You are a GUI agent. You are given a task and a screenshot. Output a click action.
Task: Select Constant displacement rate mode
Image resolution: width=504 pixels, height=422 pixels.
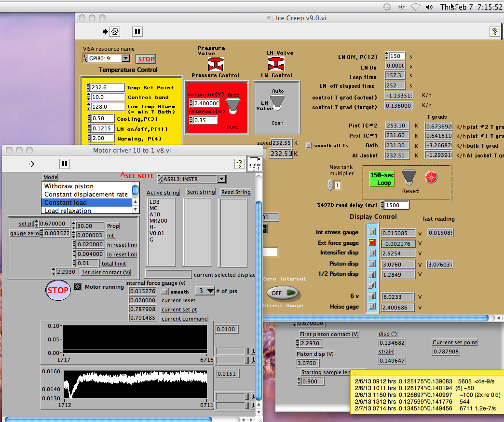tap(86, 194)
